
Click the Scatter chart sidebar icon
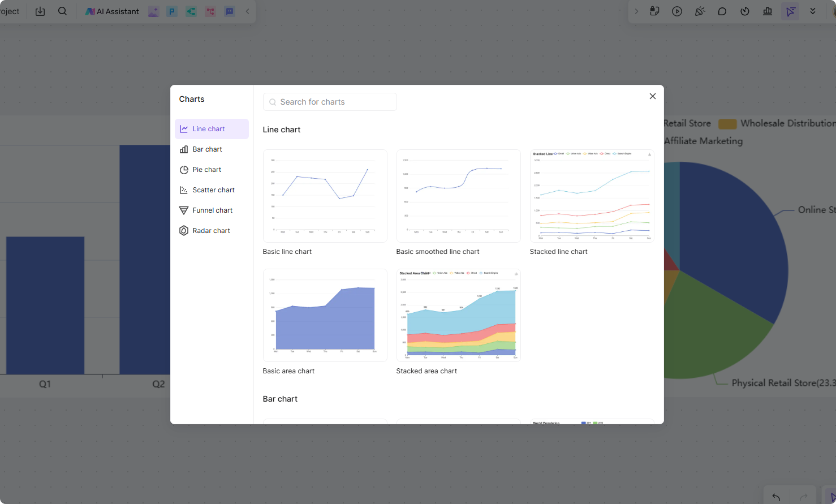pos(184,190)
